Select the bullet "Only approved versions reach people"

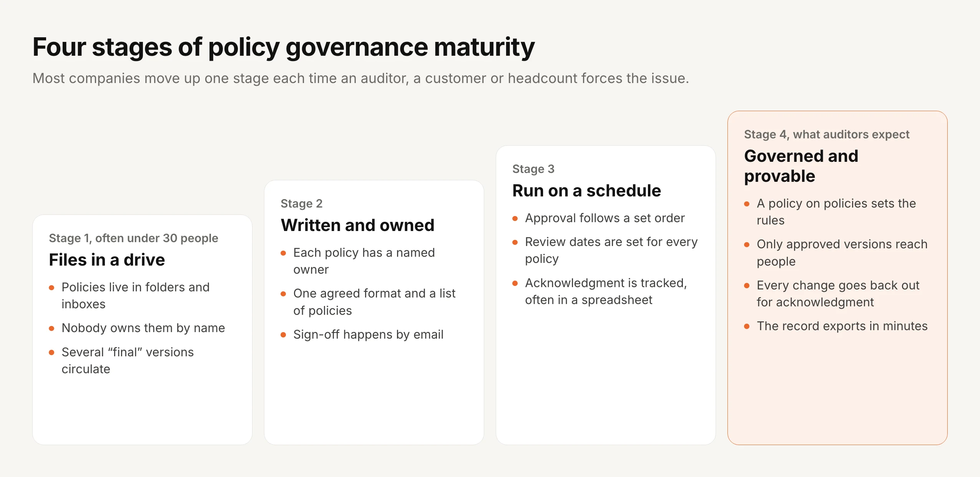[842, 253]
